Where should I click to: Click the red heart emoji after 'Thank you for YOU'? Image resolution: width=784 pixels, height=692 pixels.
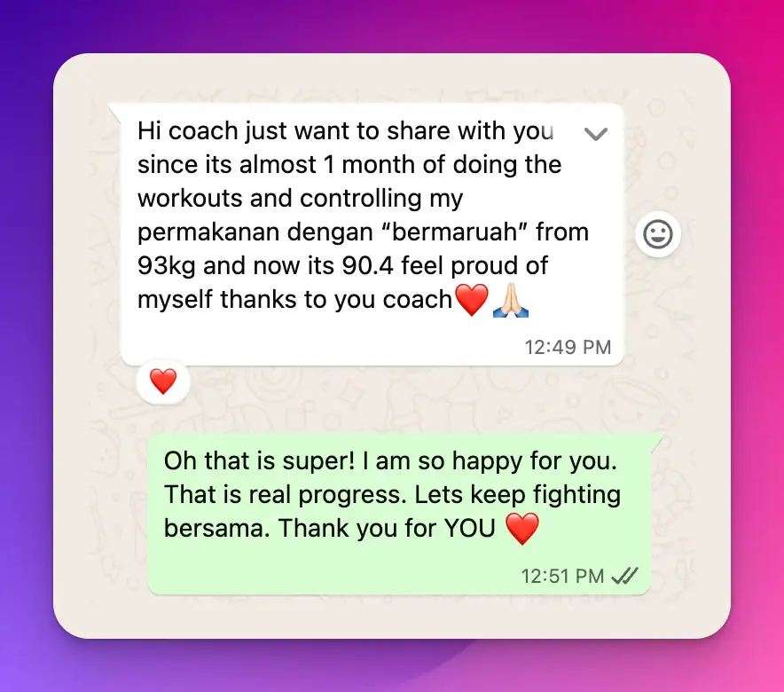(x=522, y=528)
